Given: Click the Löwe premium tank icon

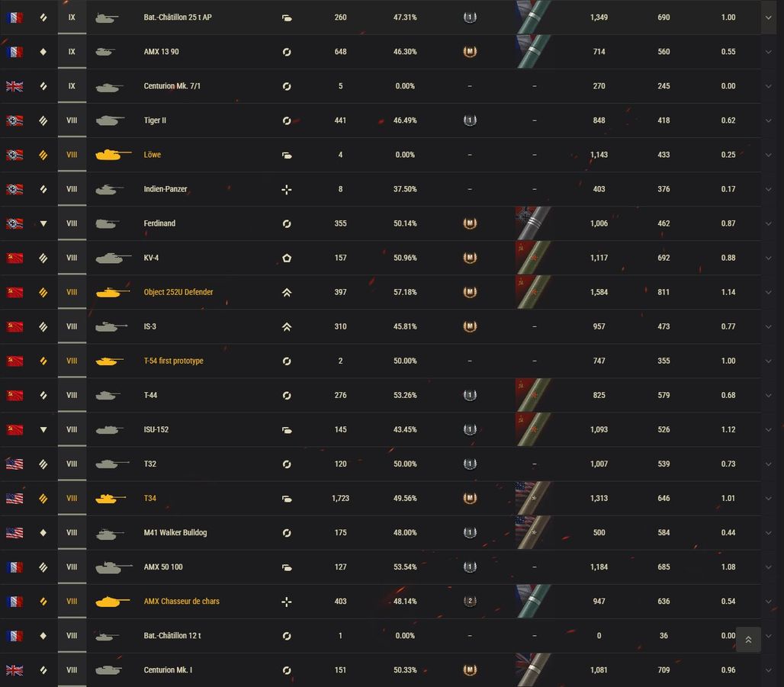Looking at the screenshot, I should click(x=113, y=155).
